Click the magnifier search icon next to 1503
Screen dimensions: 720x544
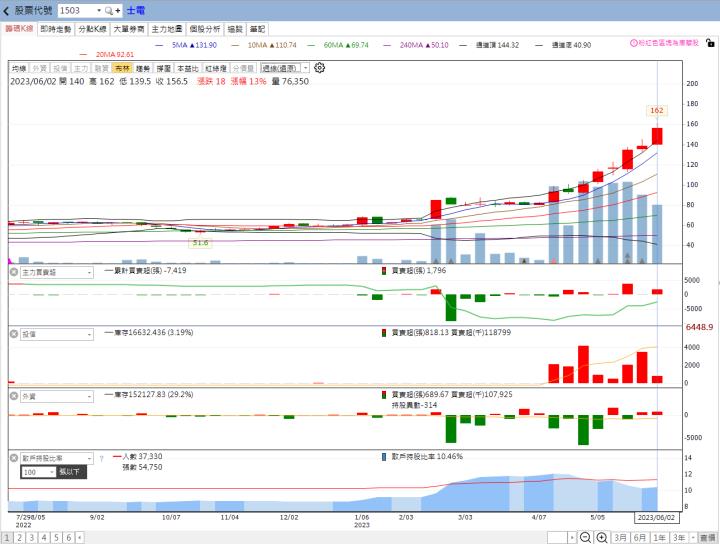(110, 10)
